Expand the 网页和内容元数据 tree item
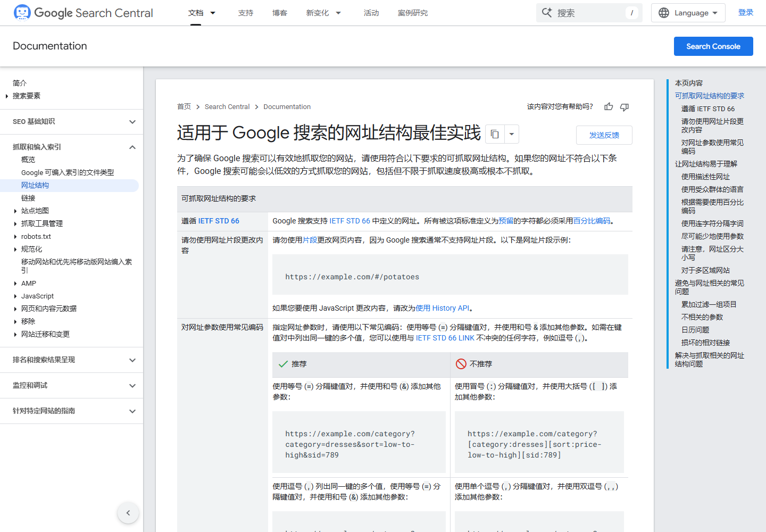The image size is (766, 532). click(15, 309)
